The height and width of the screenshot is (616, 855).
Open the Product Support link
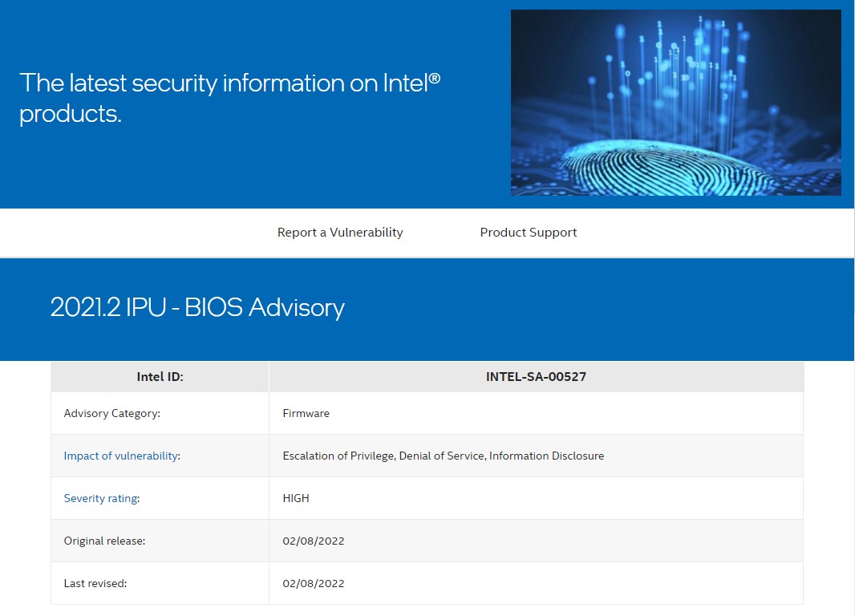coord(528,233)
